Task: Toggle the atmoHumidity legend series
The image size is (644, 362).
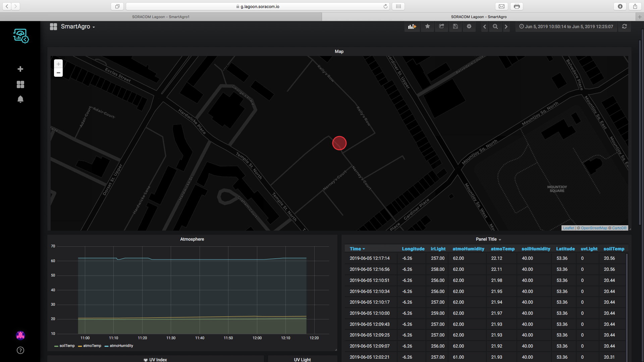Action: [121, 346]
